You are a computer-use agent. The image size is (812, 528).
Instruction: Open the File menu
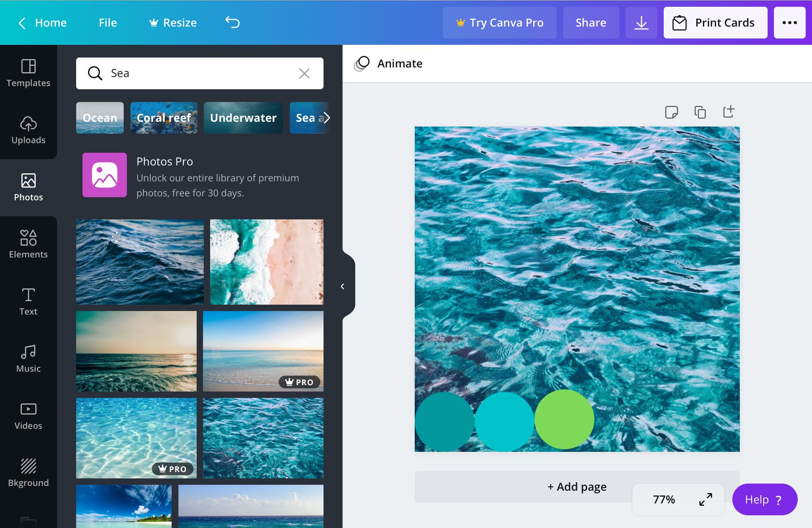coord(108,23)
